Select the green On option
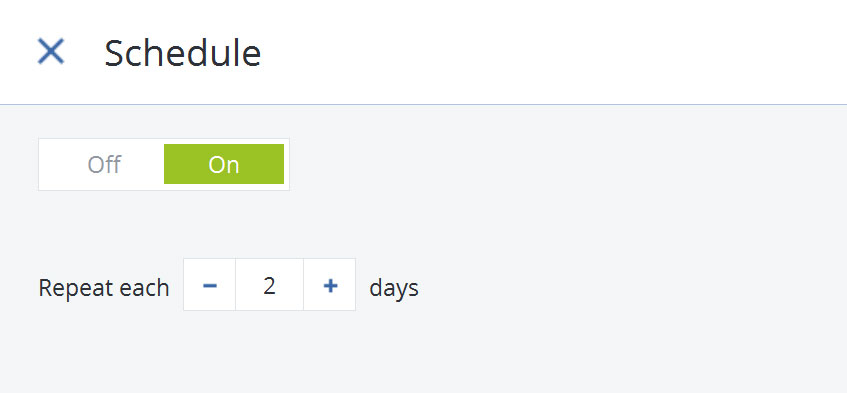847x393 pixels. [224, 164]
